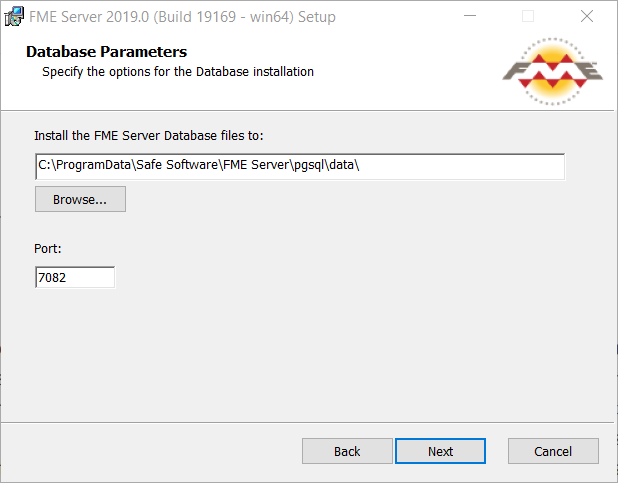Click the Port label

click(x=48, y=249)
